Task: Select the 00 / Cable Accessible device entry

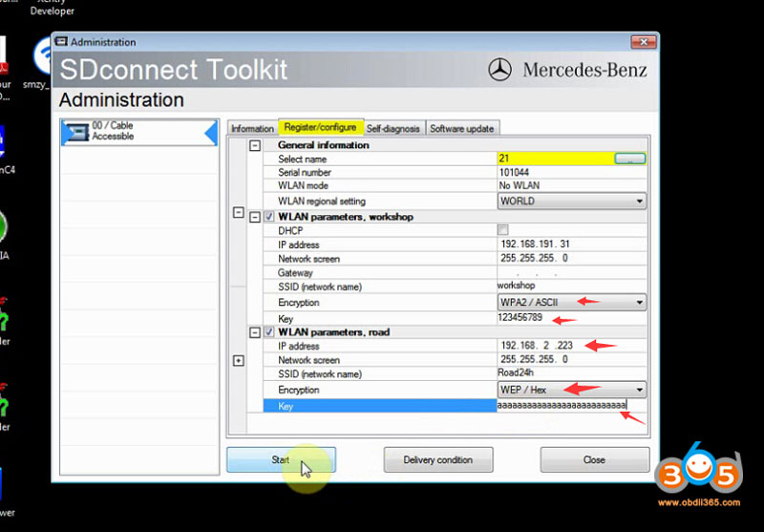Action: coord(139,132)
